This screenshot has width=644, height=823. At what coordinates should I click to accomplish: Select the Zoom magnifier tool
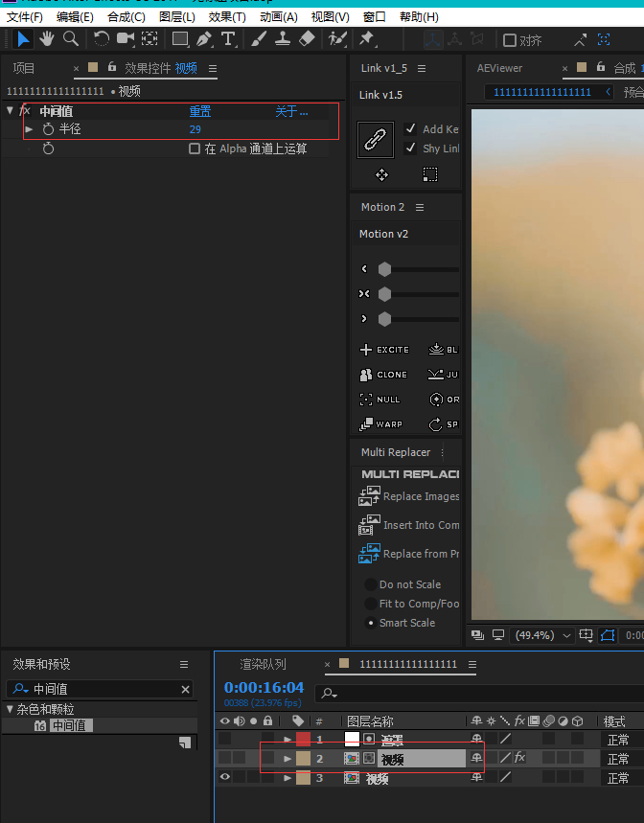(70, 39)
